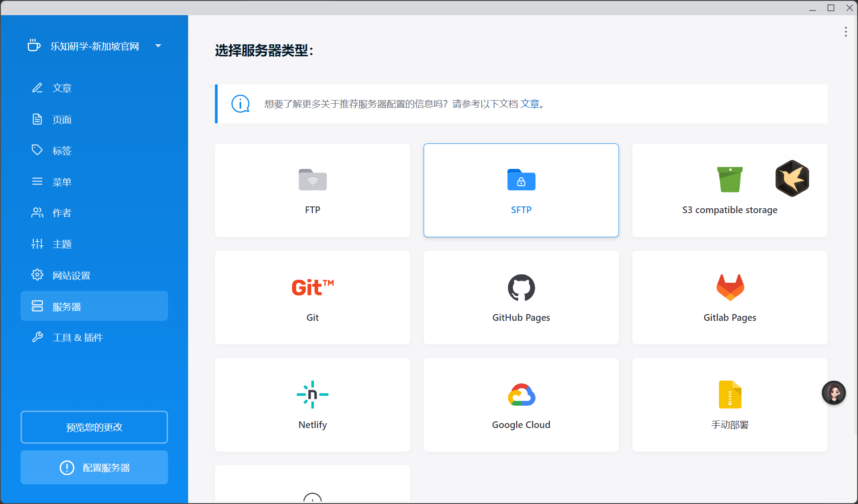Open the three-dot more options menu
This screenshot has height=504, width=858.
click(x=845, y=32)
